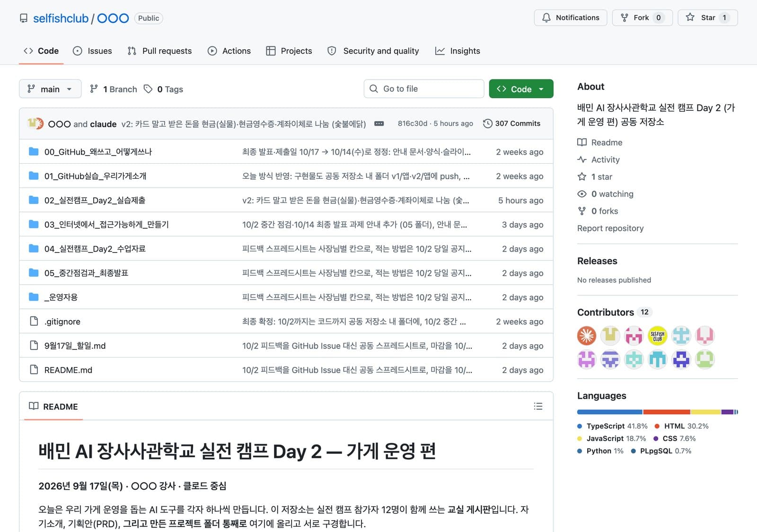The width and height of the screenshot is (757, 532).
Task: Click the repository icon beside selfishclub
Action: [x=24, y=18]
